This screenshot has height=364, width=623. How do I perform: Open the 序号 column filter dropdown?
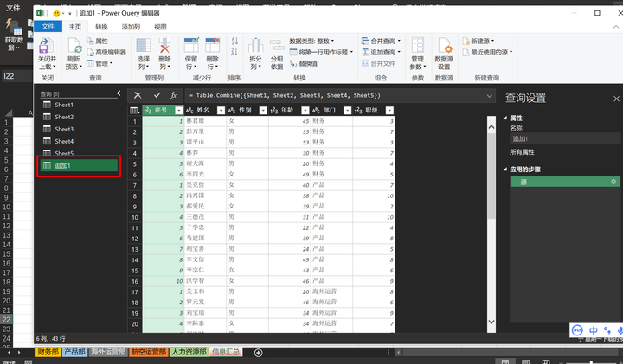click(179, 111)
